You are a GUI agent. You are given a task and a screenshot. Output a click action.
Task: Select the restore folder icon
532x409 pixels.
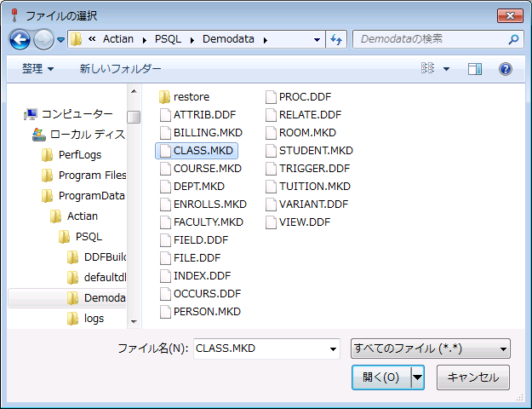(x=165, y=97)
